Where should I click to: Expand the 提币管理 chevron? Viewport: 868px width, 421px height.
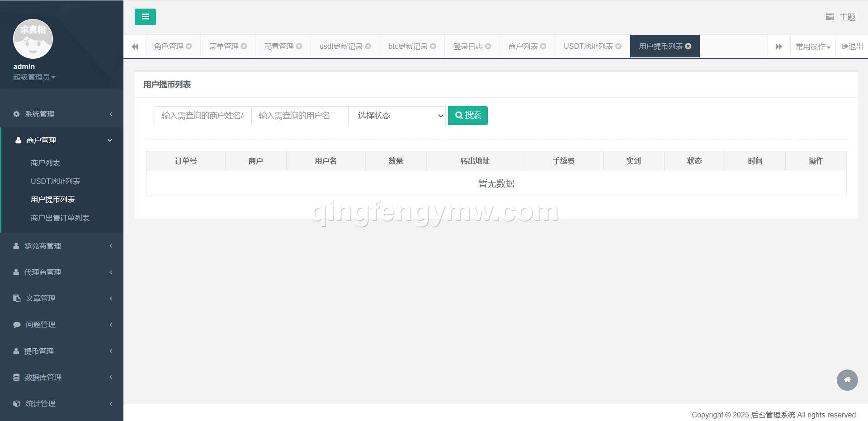pos(111,351)
